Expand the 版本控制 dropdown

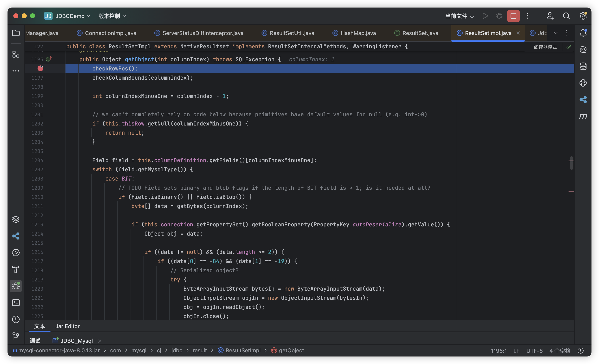[x=112, y=16]
